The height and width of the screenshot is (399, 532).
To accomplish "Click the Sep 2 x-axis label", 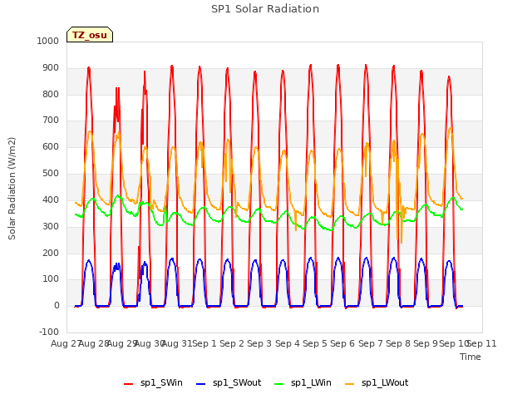I will click(232, 343).
